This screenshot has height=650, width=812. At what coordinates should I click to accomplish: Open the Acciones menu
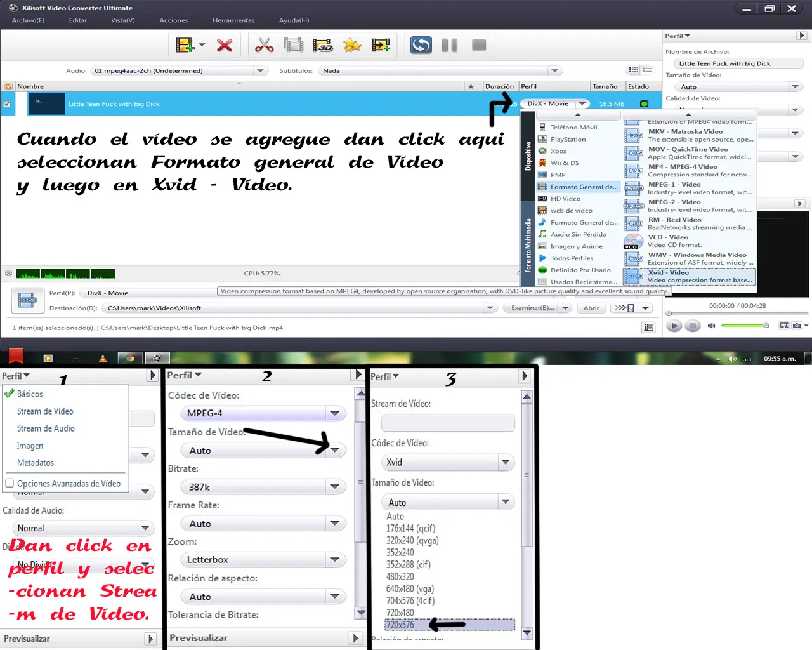click(174, 20)
